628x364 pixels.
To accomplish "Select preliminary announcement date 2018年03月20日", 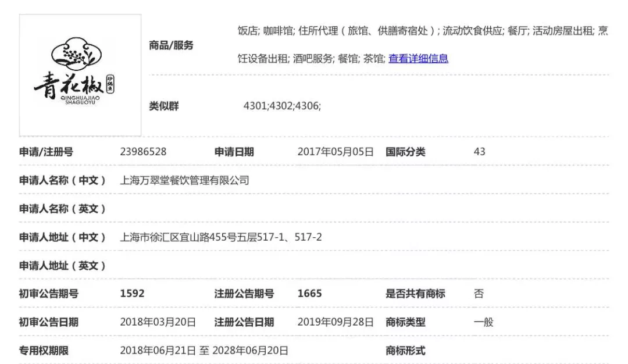I will tap(158, 322).
